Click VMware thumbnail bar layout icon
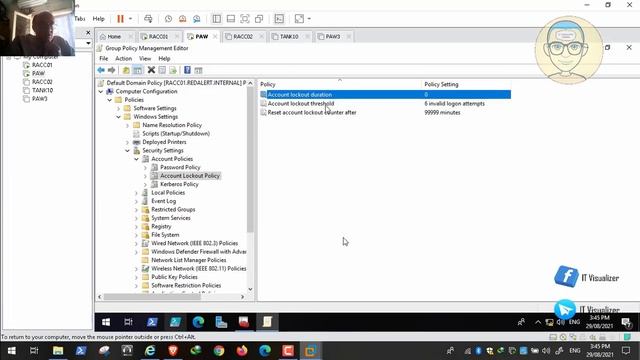 (x=231, y=19)
